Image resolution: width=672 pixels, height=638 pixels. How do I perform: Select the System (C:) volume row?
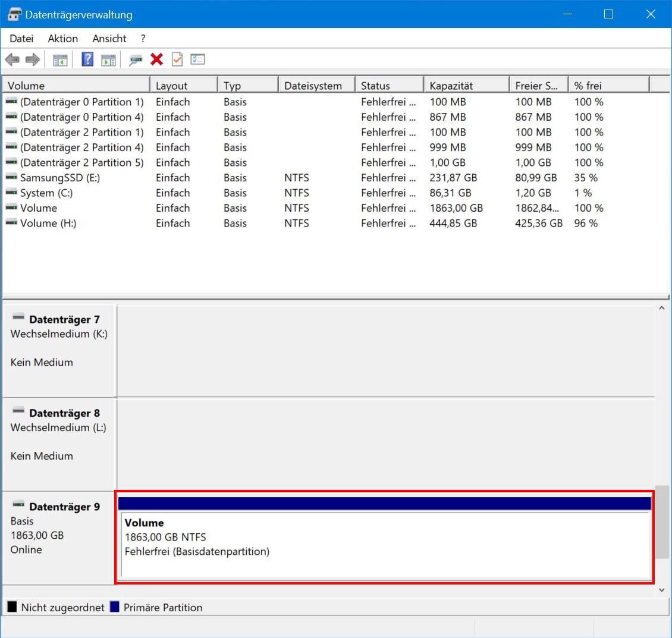[46, 193]
